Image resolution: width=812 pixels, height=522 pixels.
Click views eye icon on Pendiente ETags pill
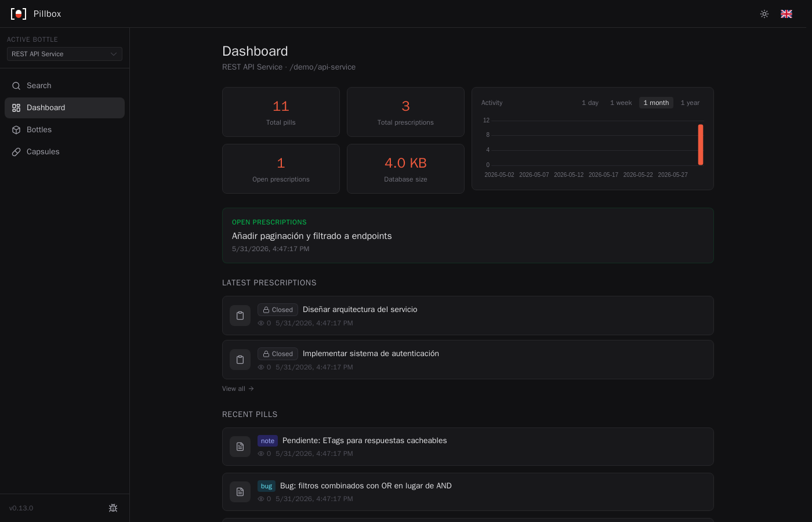(x=261, y=454)
